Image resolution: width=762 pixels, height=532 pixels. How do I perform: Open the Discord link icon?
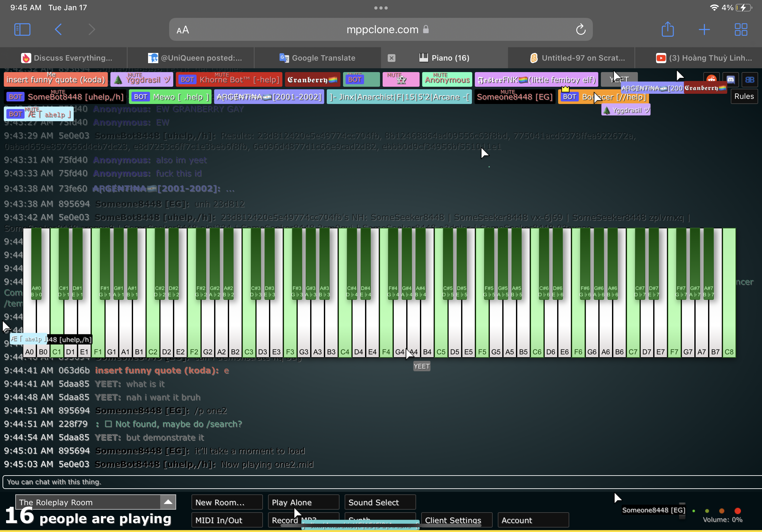pos(730,79)
